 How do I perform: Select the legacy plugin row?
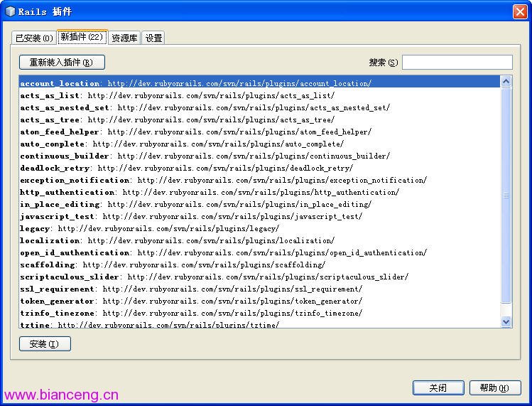click(x=259, y=228)
